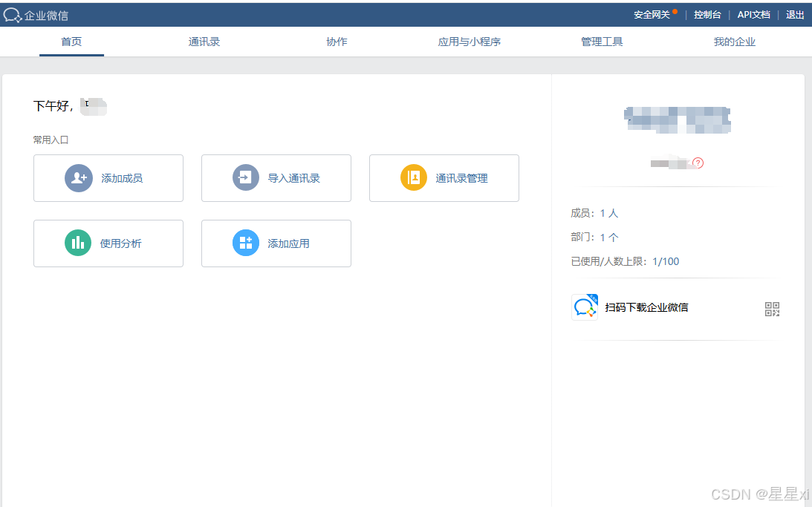Screen dimensions: 812x507
Task: Click the 添加成员 text label
Action: coord(122,178)
